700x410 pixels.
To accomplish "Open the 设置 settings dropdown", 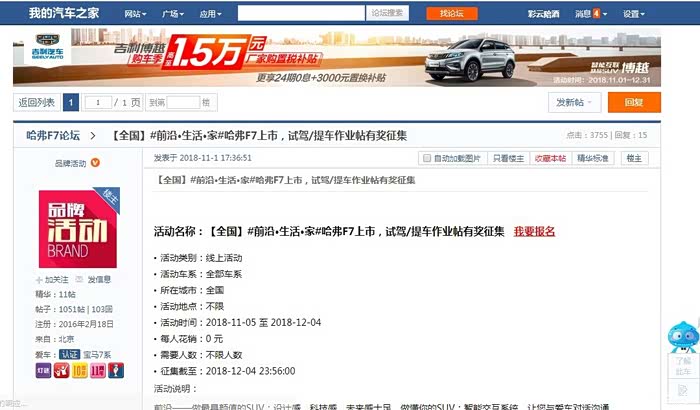I will (x=633, y=14).
